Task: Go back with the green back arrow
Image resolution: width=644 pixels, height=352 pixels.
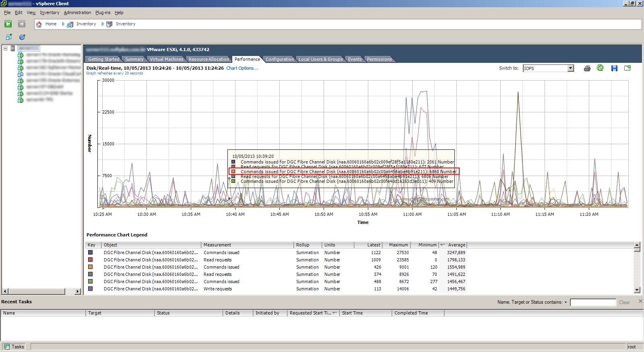Action: pyautogui.click(x=8, y=24)
